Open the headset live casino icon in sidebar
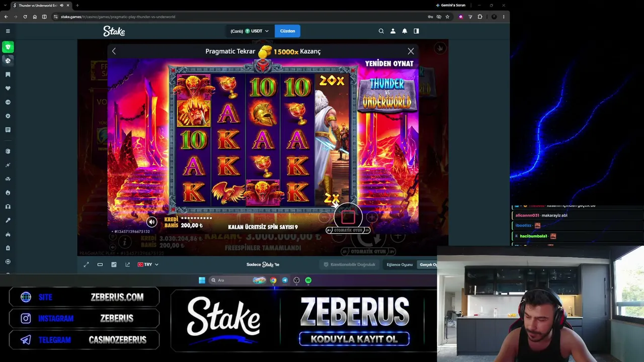This screenshot has height=362, width=644. tap(8, 207)
